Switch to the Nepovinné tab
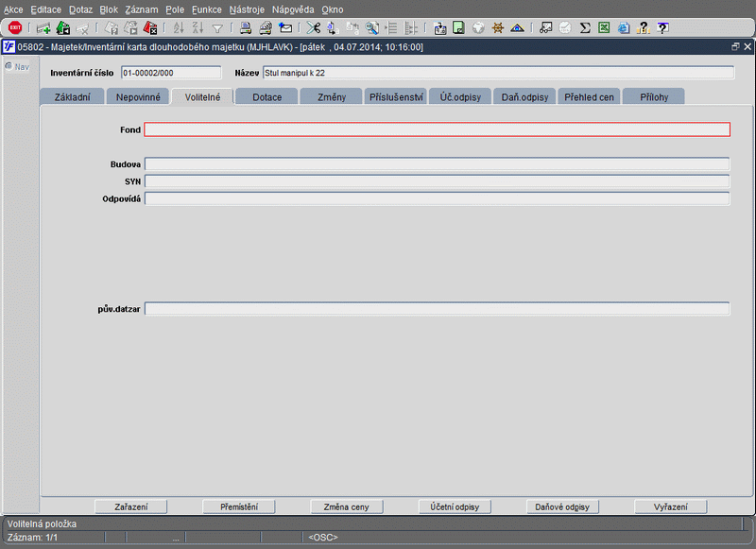This screenshot has height=549, width=756. coord(138,97)
